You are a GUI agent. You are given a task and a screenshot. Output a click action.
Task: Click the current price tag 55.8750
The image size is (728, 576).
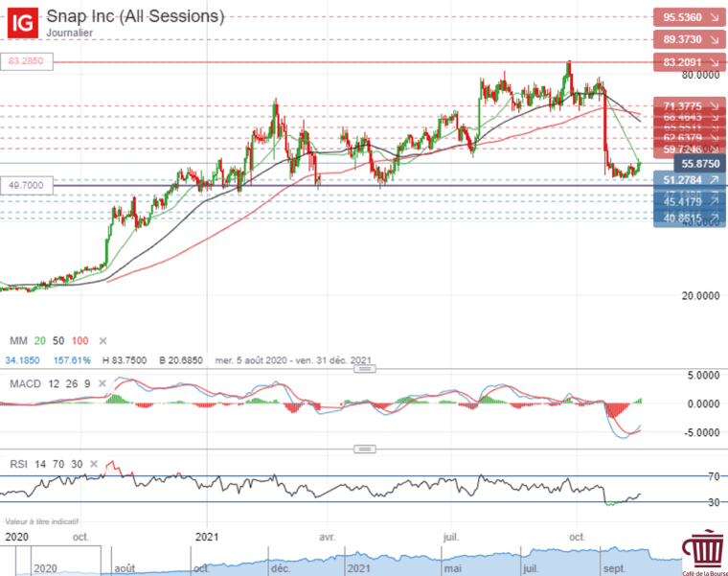point(700,164)
